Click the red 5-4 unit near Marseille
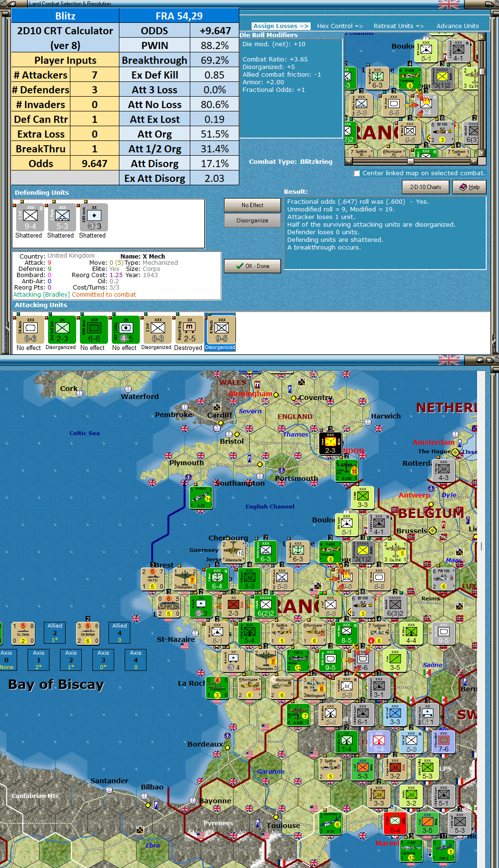 pyautogui.click(x=395, y=823)
